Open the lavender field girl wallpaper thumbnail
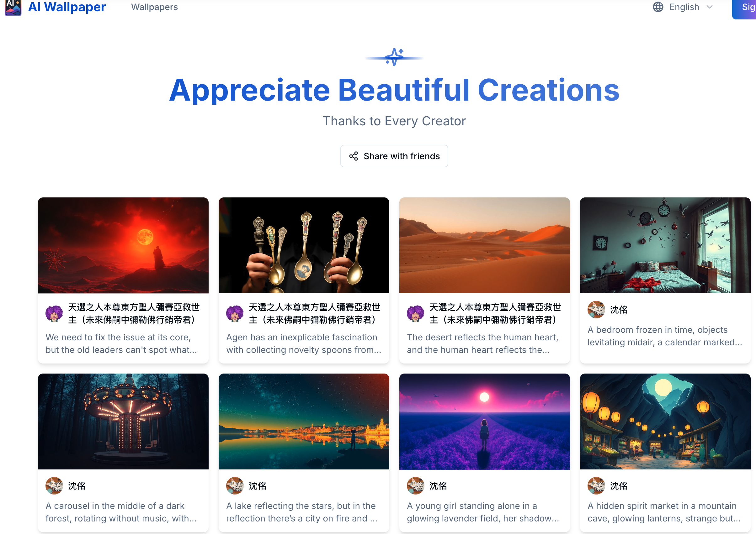 pyautogui.click(x=484, y=421)
